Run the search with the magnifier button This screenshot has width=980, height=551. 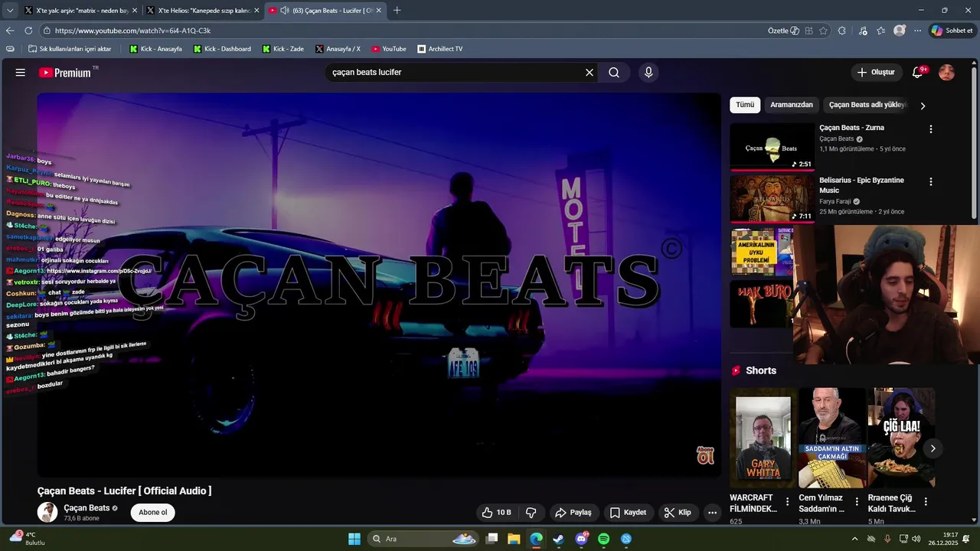[614, 73]
